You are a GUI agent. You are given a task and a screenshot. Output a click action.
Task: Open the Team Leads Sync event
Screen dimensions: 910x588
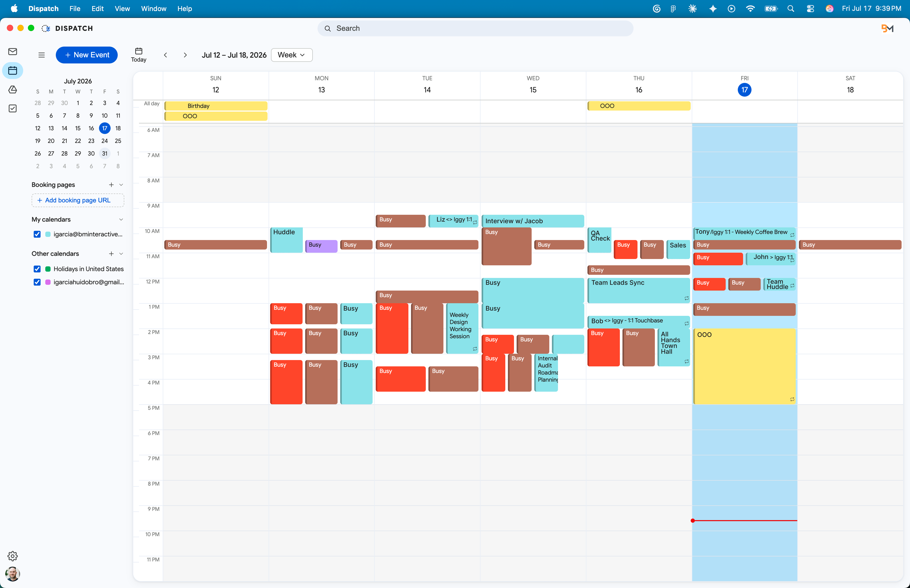point(639,290)
